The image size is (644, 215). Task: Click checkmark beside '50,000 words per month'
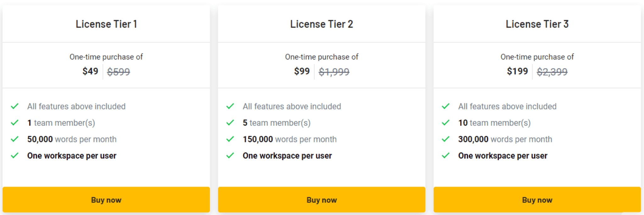click(x=15, y=139)
